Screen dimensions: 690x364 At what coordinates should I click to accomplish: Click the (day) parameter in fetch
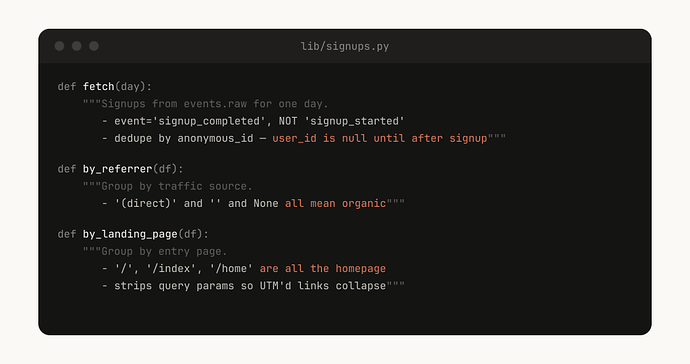130,86
